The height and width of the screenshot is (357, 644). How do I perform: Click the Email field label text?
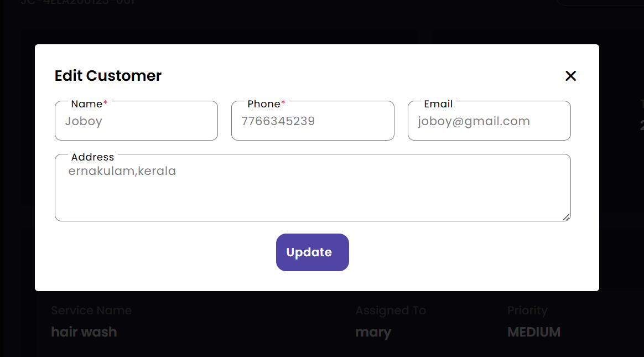point(438,104)
